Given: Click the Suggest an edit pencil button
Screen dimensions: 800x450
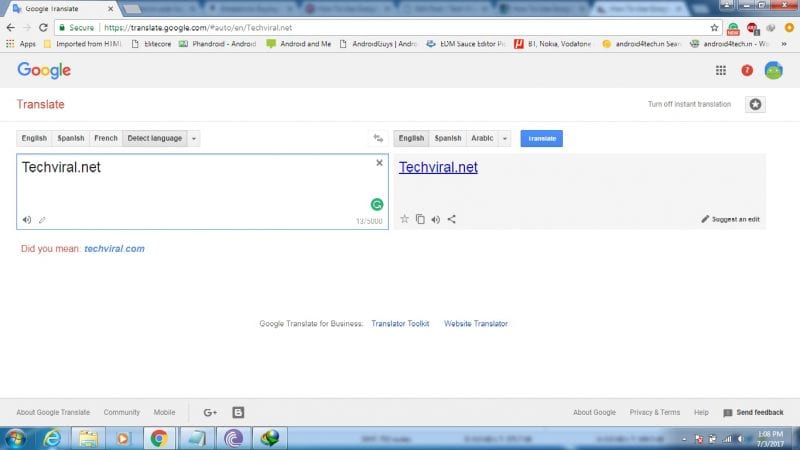Looking at the screenshot, I should pyautogui.click(x=730, y=219).
